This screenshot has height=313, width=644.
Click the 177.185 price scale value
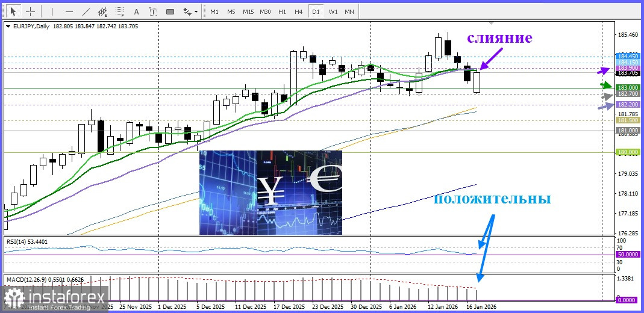[x=628, y=214]
